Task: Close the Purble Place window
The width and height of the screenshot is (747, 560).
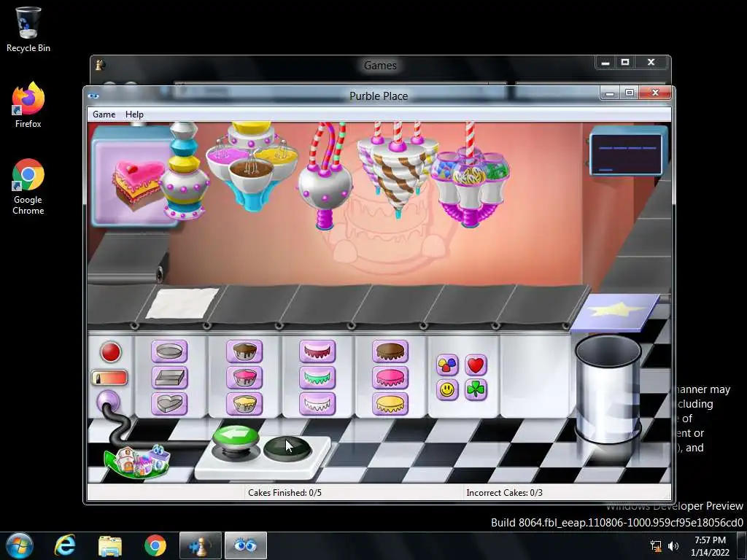Action: tap(655, 93)
